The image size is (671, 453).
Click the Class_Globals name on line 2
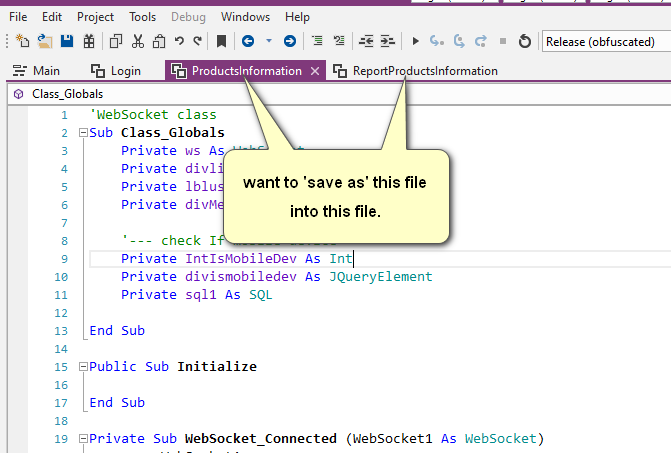tap(172, 133)
